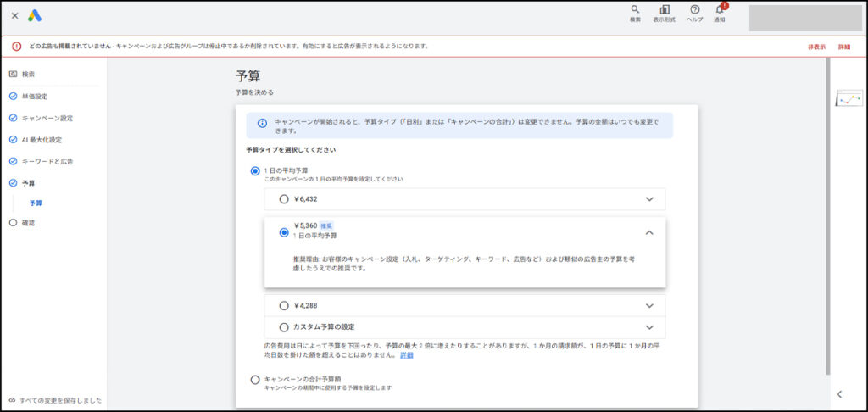The image size is (868, 412).
Task: Open 詳細 in the alert banner
Action: 844,47
